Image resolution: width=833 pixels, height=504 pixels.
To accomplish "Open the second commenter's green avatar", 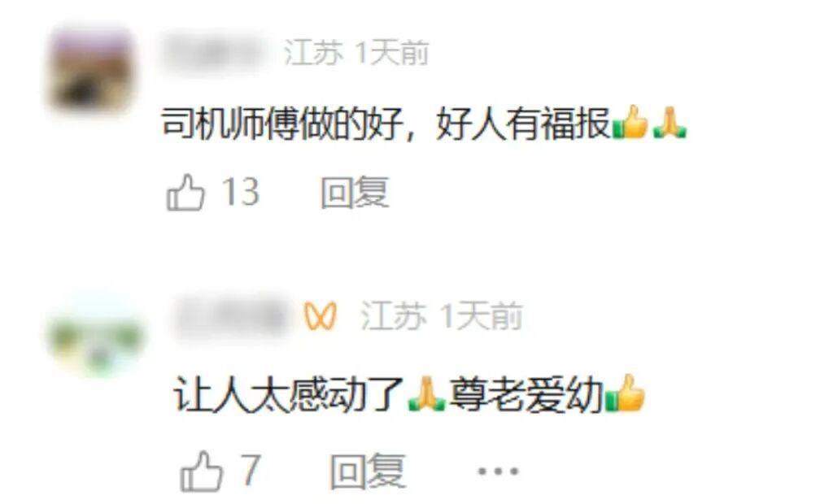I will tap(96, 337).
